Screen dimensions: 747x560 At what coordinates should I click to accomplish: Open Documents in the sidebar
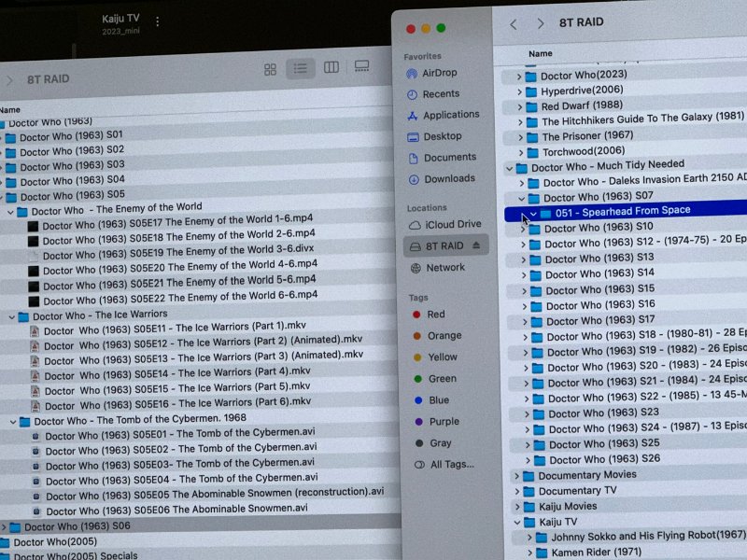click(x=442, y=158)
